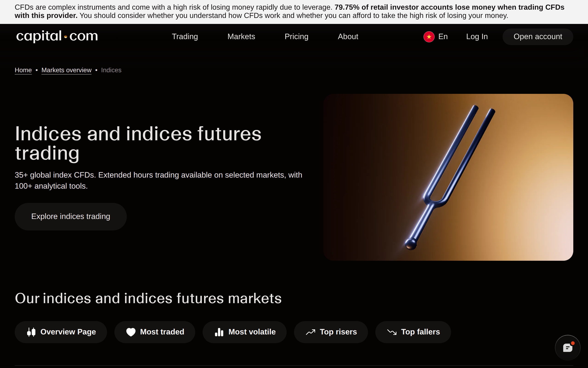
Task: Click the Indices breadcrumb text
Action: coord(111,70)
